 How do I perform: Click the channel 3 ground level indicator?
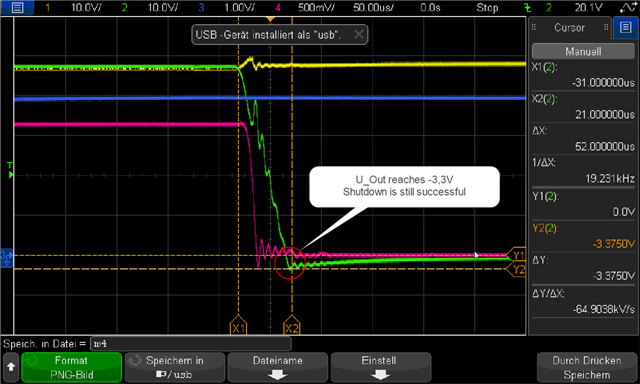click(x=7, y=257)
